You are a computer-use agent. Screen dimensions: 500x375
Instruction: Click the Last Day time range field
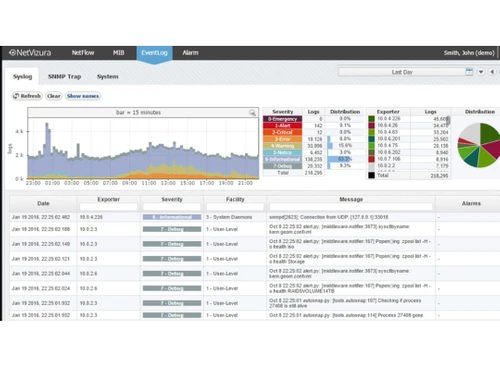402,72
